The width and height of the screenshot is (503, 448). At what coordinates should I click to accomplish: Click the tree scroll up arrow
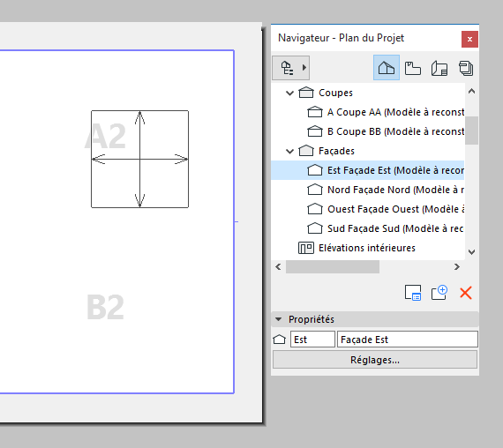click(471, 92)
